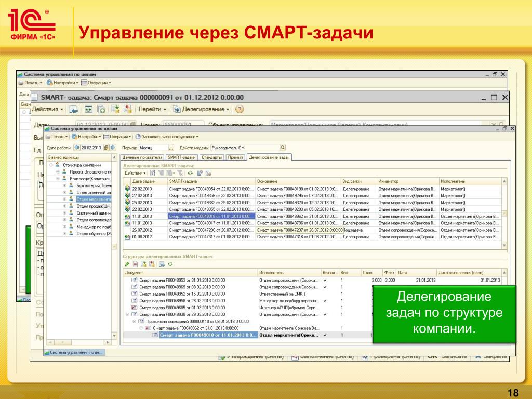Expand the Отдел продаж node

pyautogui.click(x=64, y=206)
